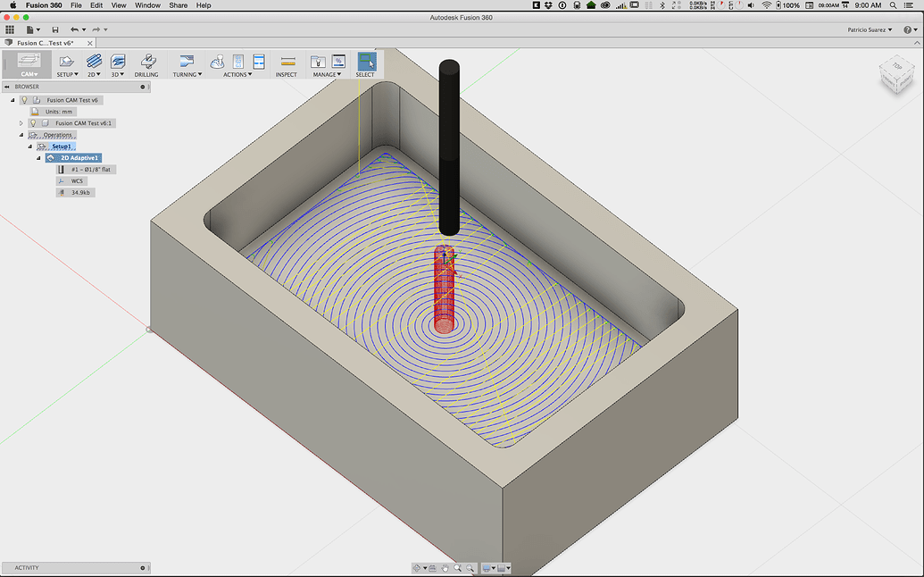Image resolution: width=924 pixels, height=577 pixels.
Task: Open the File menu
Action: [76, 5]
